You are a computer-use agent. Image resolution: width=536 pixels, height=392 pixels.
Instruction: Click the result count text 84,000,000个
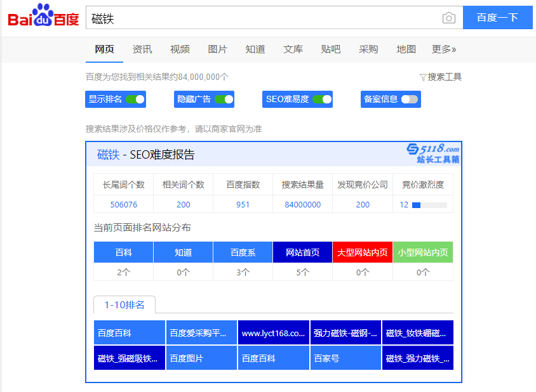click(203, 77)
